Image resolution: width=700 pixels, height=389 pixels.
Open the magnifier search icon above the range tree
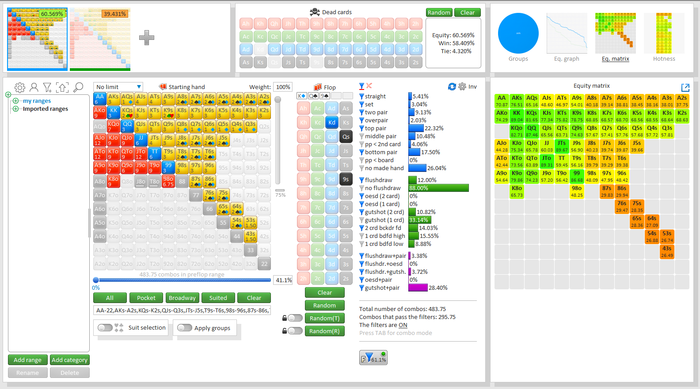point(78,87)
